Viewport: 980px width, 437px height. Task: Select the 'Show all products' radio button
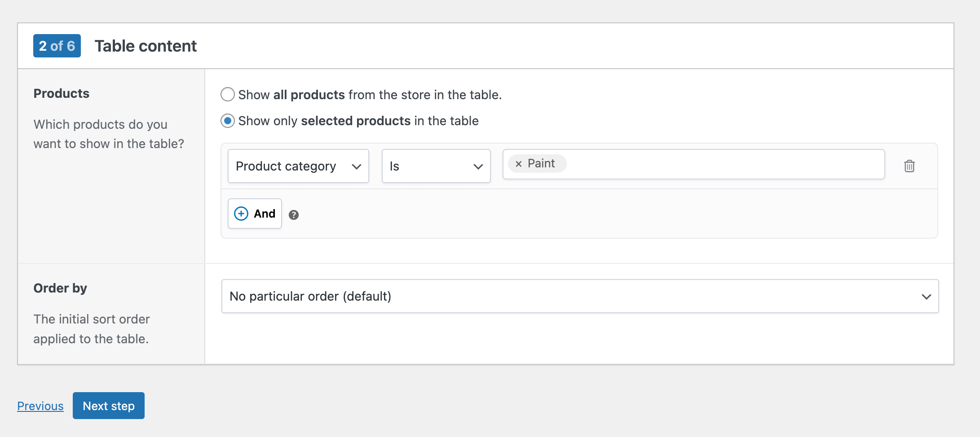[x=228, y=95]
